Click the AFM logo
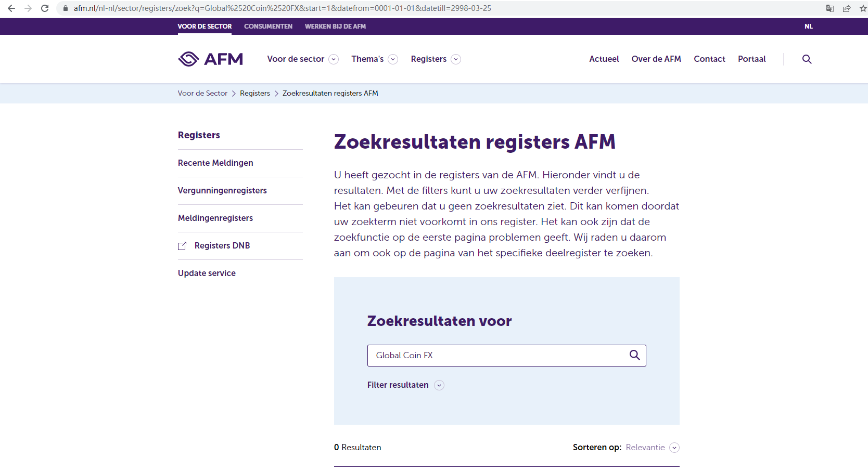The image size is (868, 471). tap(210, 59)
